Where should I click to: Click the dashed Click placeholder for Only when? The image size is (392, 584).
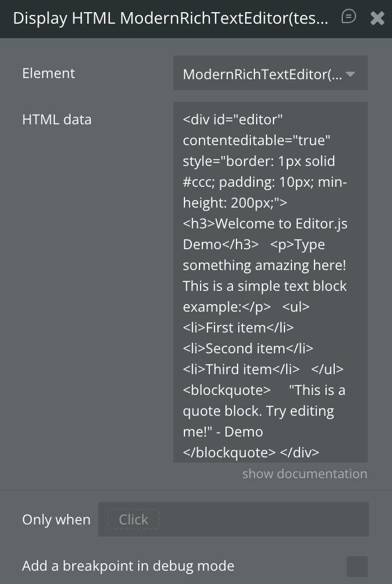coord(134,519)
